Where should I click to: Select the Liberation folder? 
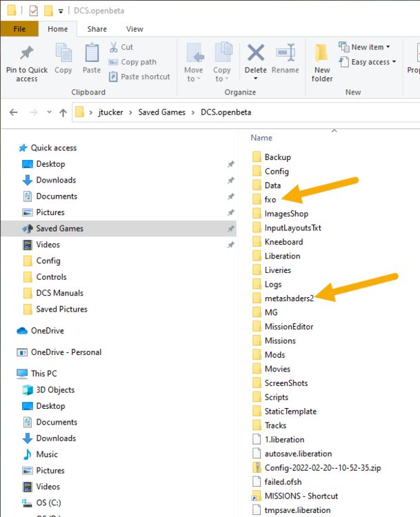tap(283, 256)
